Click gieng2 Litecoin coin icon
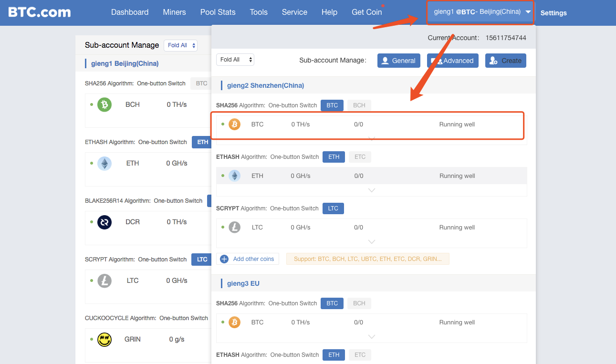This screenshot has height=364, width=616. coord(234,228)
